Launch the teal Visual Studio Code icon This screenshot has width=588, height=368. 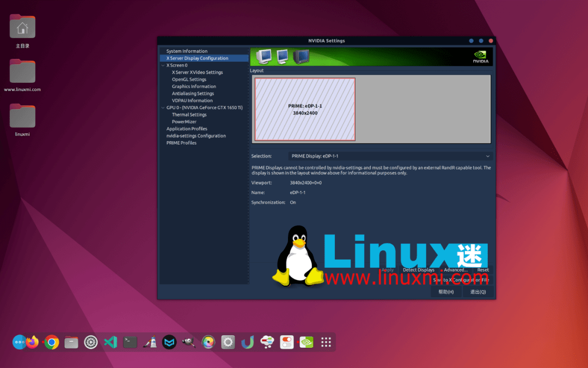tap(110, 342)
